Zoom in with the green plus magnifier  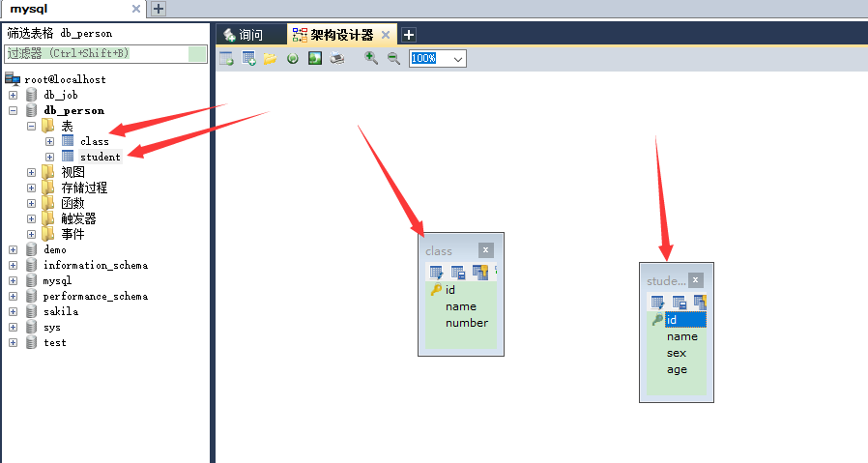371,58
